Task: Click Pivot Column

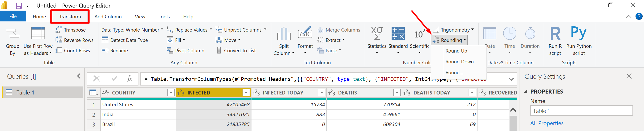Action: coord(186,50)
